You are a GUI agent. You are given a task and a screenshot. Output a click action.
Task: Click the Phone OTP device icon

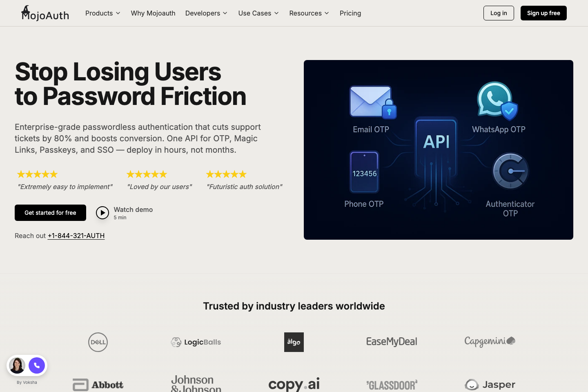[x=364, y=172]
